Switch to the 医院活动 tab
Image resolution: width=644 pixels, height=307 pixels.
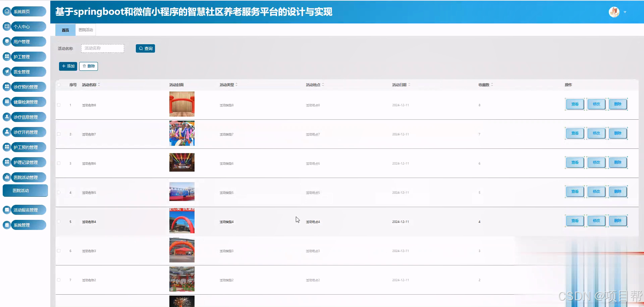(86, 30)
